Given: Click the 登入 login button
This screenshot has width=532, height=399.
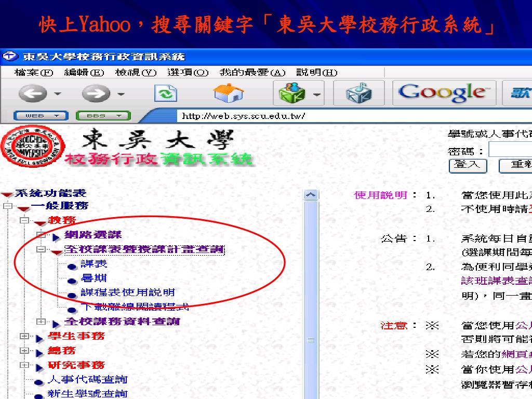Looking at the screenshot, I should pos(468,166).
